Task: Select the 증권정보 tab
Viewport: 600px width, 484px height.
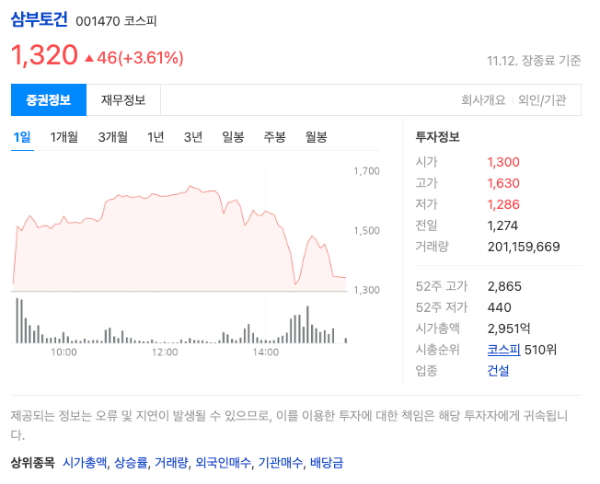Action: coord(49,100)
